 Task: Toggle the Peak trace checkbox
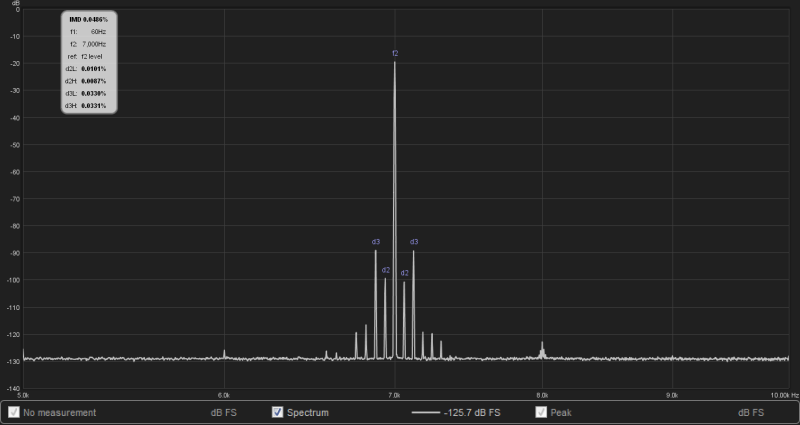(x=541, y=412)
